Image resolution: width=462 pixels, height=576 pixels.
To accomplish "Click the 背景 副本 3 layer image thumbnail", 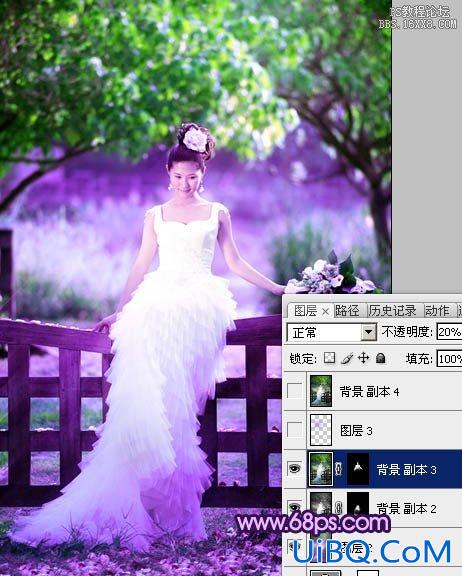I will point(321,469).
